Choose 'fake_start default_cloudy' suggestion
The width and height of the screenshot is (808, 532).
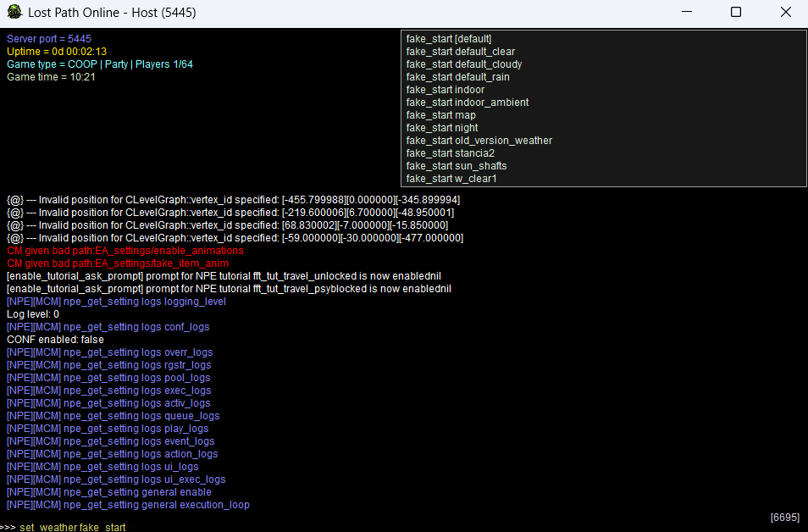pos(464,64)
